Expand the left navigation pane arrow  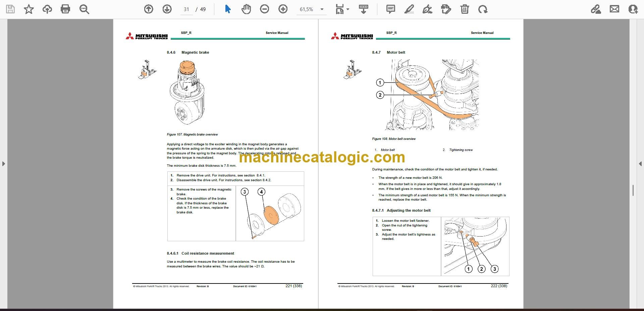tap(3, 164)
